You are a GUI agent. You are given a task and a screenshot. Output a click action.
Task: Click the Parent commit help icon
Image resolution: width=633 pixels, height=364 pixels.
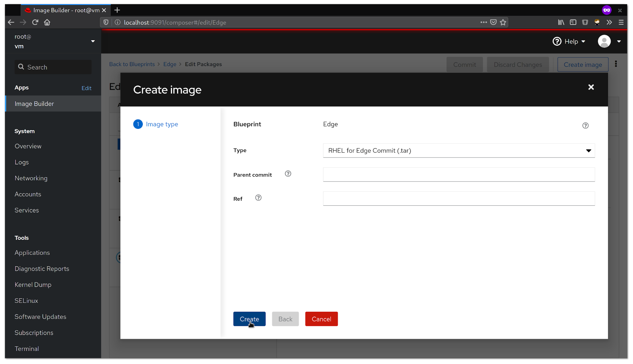(288, 174)
